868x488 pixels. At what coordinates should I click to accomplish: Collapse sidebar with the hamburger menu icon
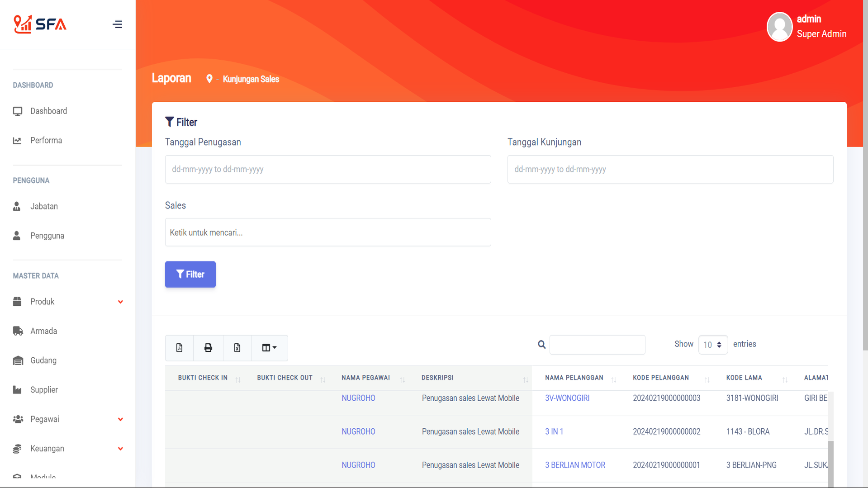pos(117,24)
